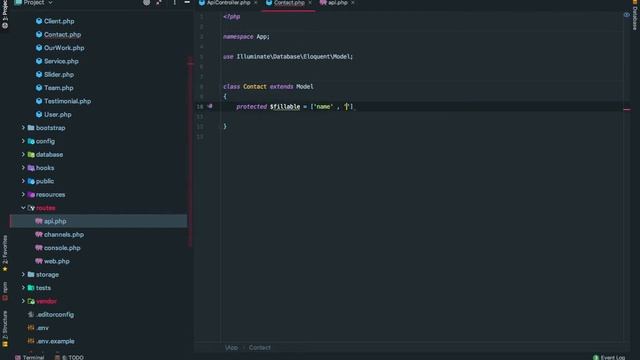Click the inspection eye icon in editor corner

(x=626, y=15)
